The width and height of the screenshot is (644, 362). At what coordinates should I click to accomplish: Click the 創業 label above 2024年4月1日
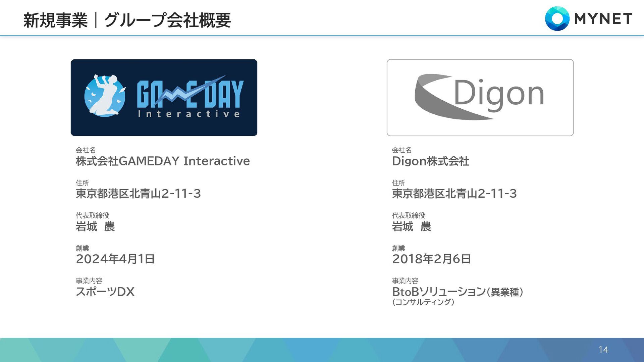pyautogui.click(x=82, y=248)
